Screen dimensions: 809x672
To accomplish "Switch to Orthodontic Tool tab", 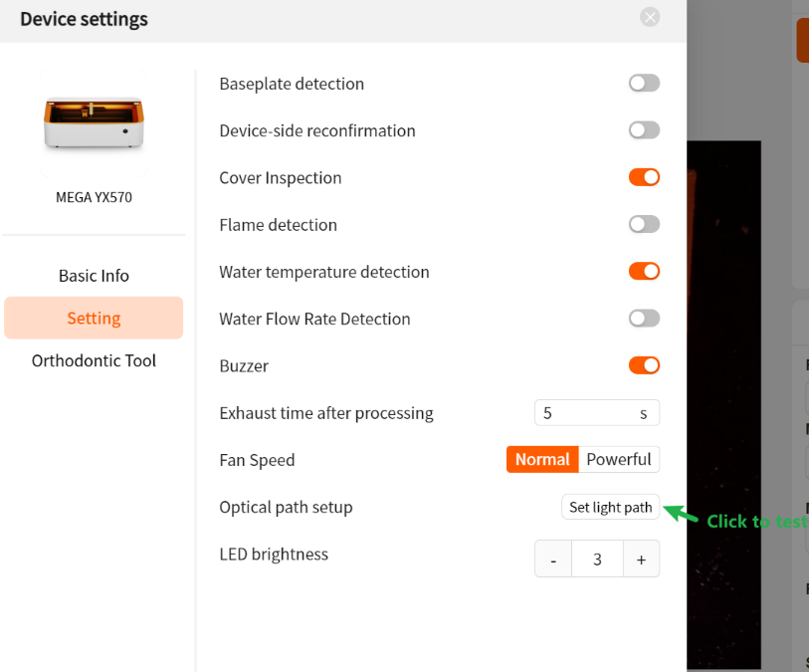I will point(94,360).
